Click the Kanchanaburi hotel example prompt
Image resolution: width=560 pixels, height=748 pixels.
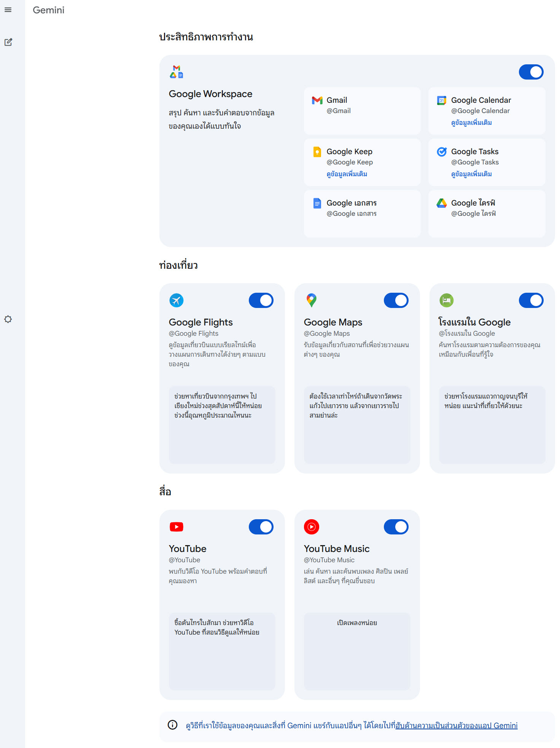click(492, 425)
